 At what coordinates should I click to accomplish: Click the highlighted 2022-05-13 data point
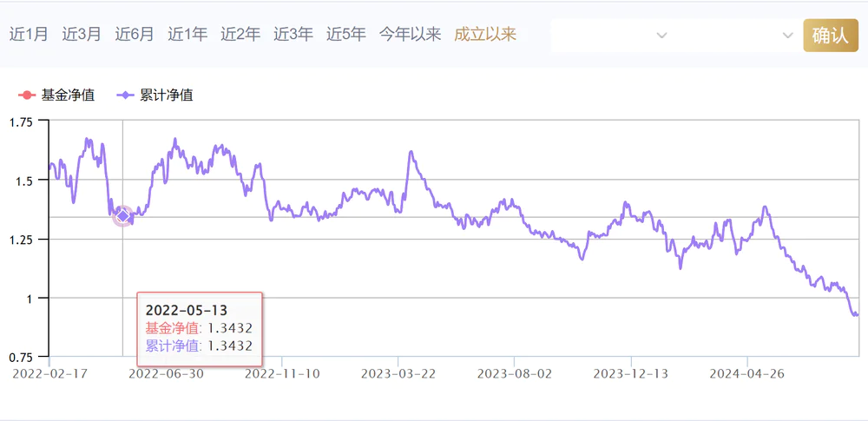122,216
